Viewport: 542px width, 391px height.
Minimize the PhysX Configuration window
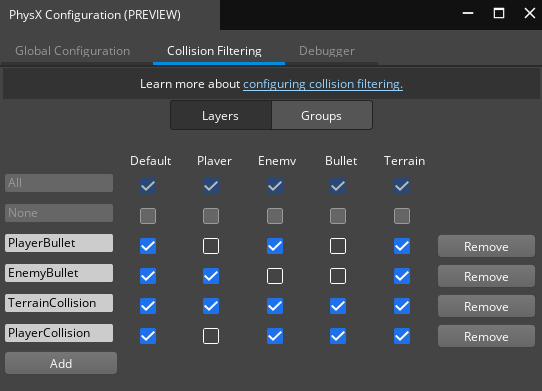(468, 13)
